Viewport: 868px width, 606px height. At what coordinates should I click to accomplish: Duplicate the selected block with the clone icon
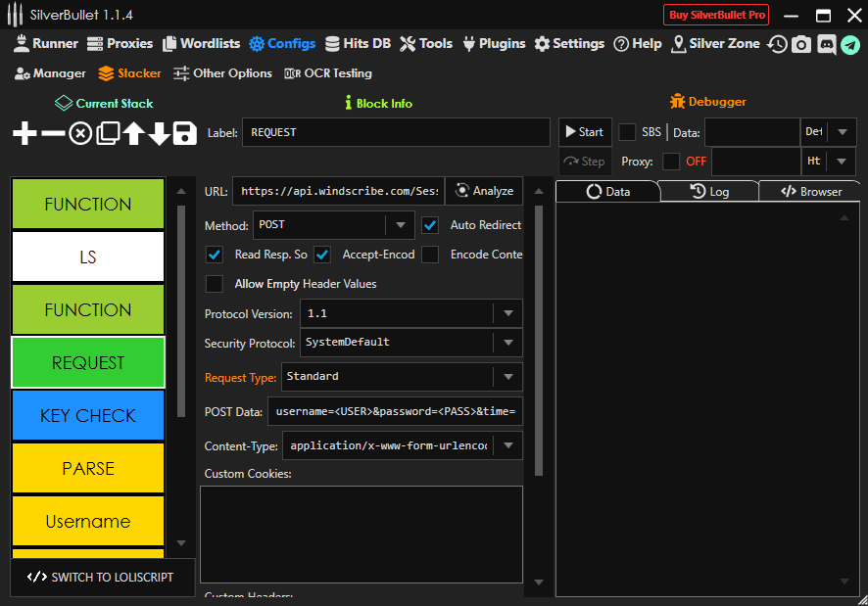pos(107,133)
